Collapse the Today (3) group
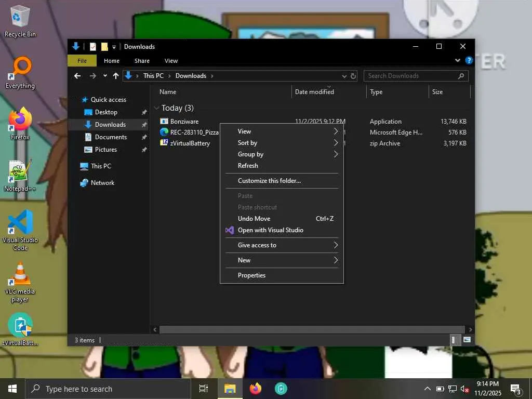This screenshot has width=532, height=399. [x=157, y=108]
